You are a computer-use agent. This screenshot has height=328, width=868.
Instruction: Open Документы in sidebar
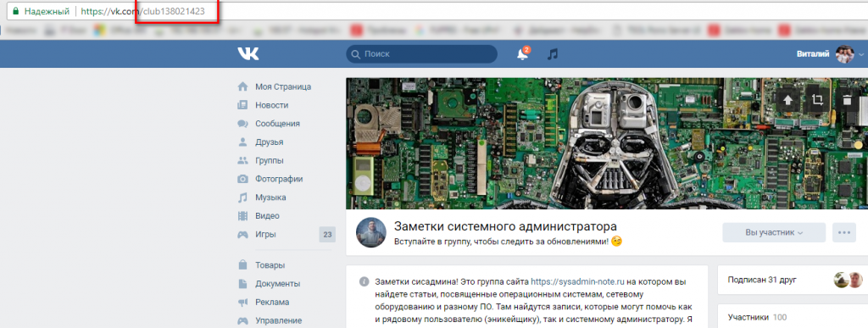(278, 284)
